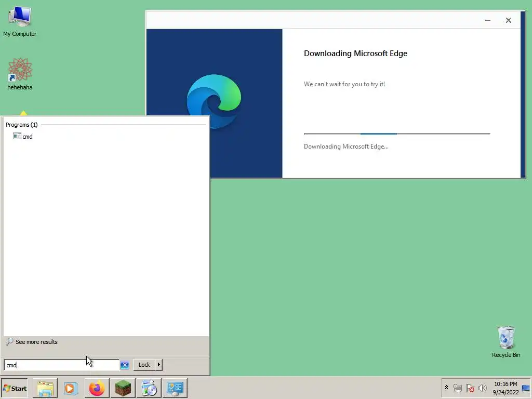
Task: Click the Lock button
Action: [144, 365]
